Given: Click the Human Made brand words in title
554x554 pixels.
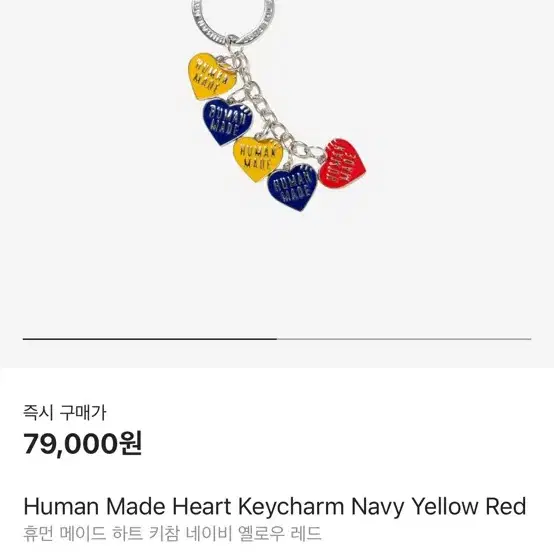Looking at the screenshot, I should point(95,506).
